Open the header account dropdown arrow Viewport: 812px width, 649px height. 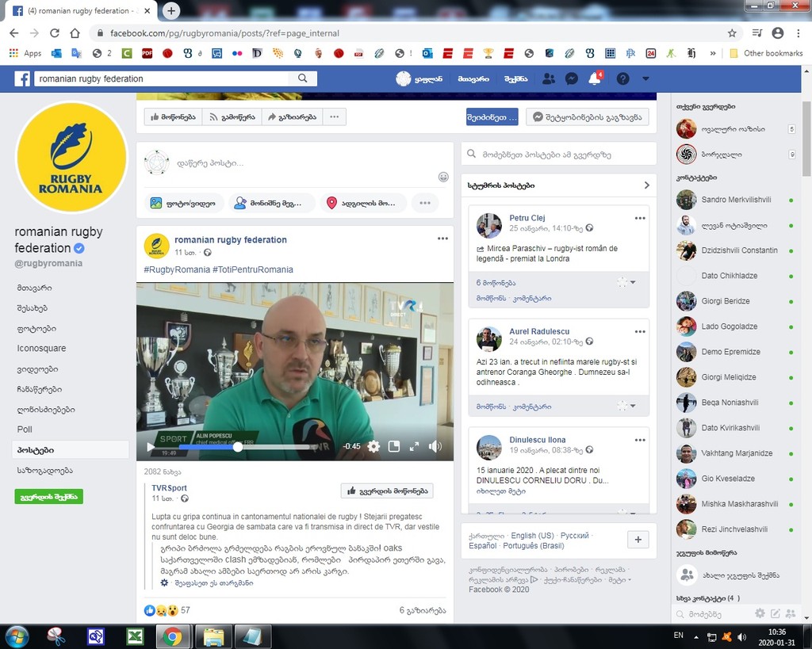tap(645, 78)
